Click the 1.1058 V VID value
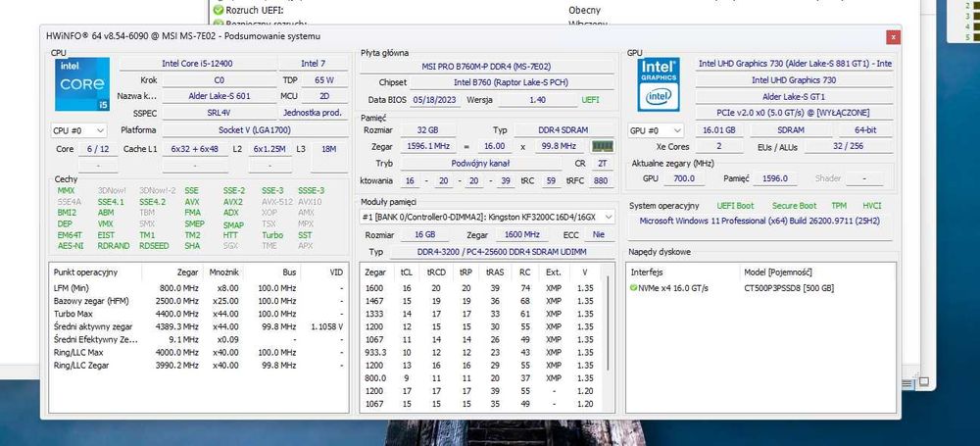The height and width of the screenshot is (446, 980). [326, 326]
